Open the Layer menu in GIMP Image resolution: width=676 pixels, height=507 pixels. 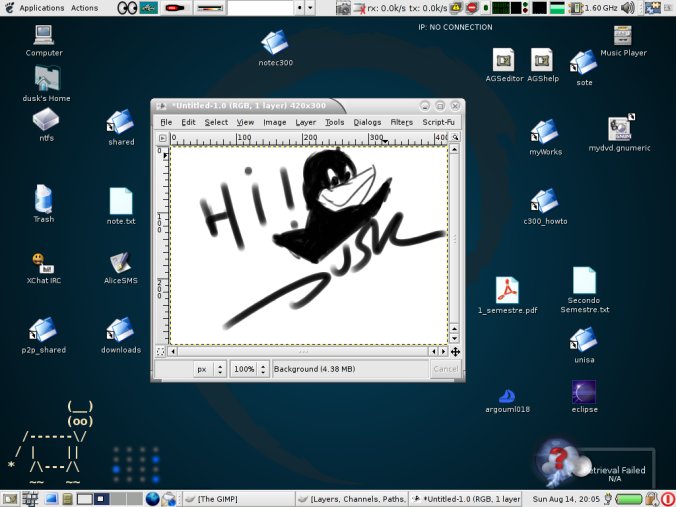click(306, 122)
